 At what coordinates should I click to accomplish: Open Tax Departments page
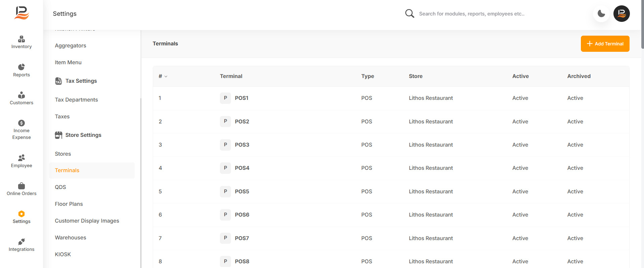[76, 100]
